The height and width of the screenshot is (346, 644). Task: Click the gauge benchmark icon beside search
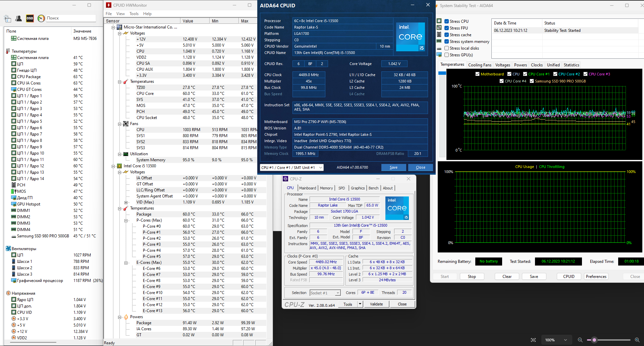tap(41, 18)
